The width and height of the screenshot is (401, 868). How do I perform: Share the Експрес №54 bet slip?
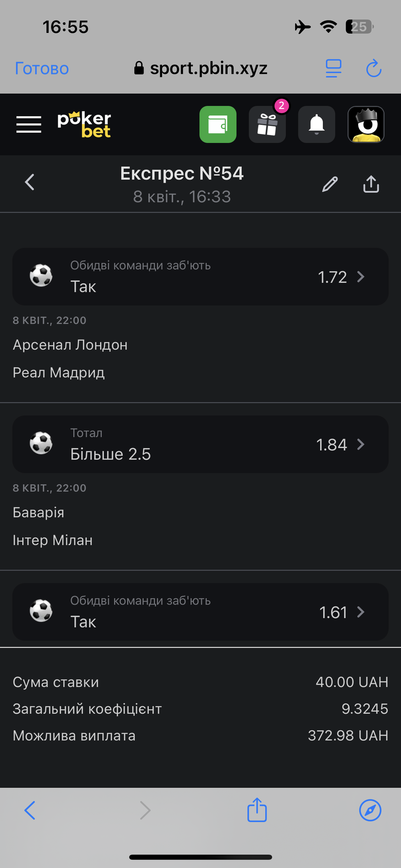point(371,184)
